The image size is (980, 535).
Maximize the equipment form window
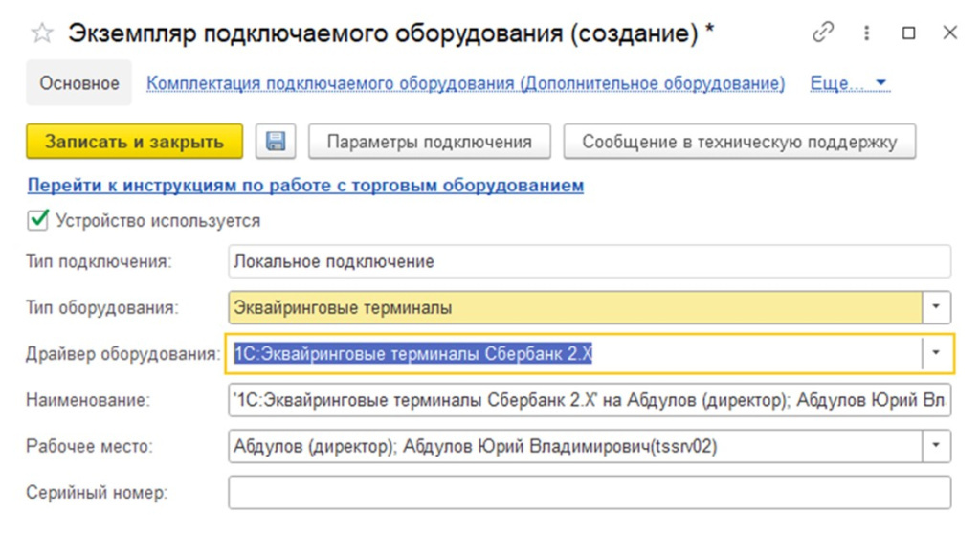(909, 33)
